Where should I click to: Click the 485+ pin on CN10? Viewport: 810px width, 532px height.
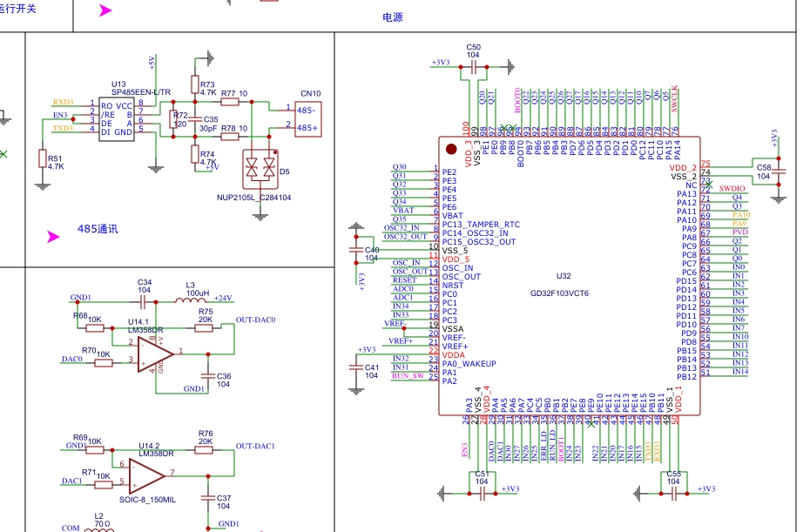click(x=307, y=128)
